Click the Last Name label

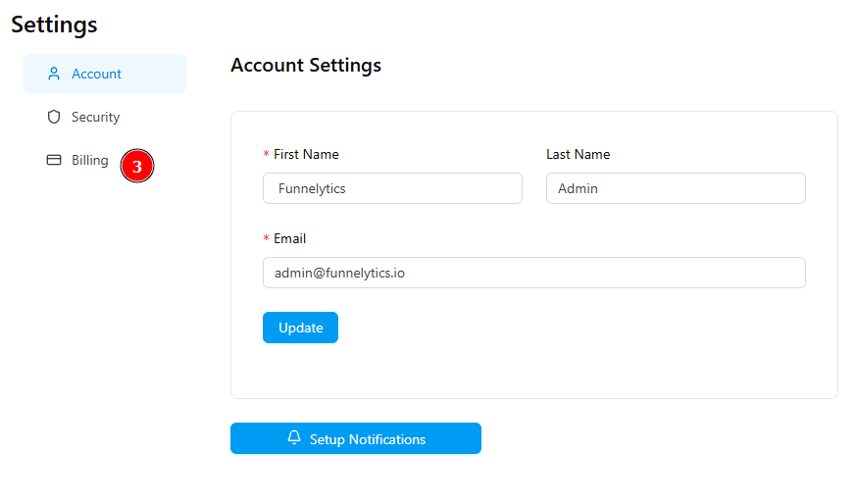(x=579, y=155)
